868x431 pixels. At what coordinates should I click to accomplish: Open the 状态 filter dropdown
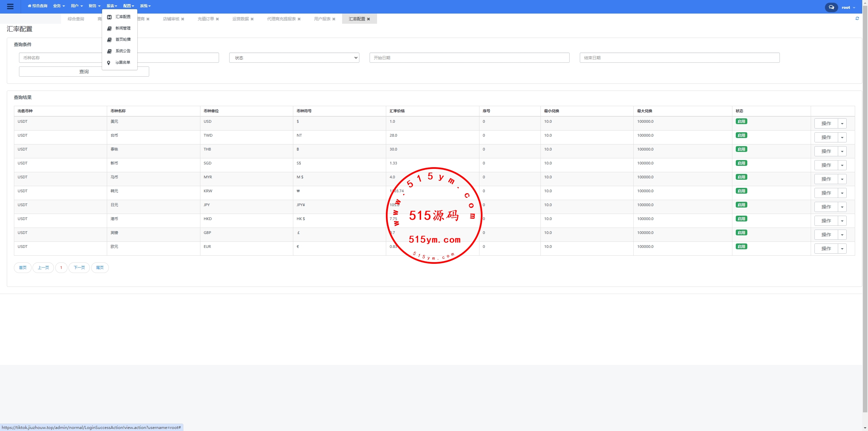[294, 58]
